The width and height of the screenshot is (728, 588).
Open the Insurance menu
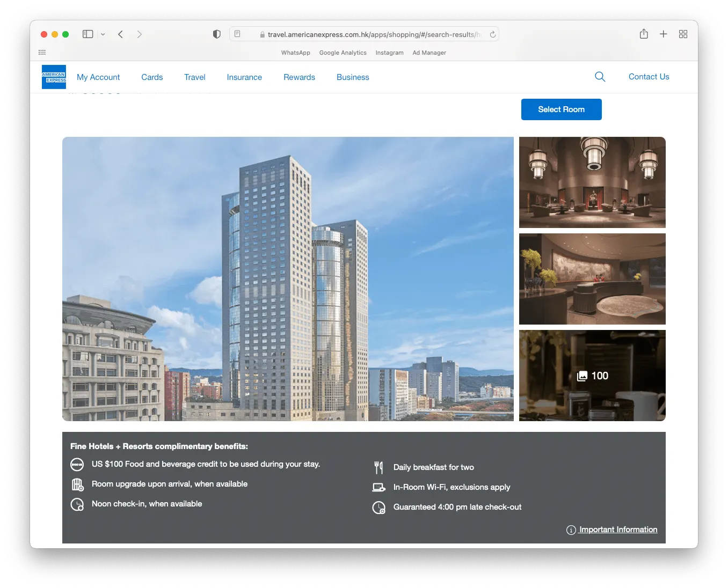point(244,77)
